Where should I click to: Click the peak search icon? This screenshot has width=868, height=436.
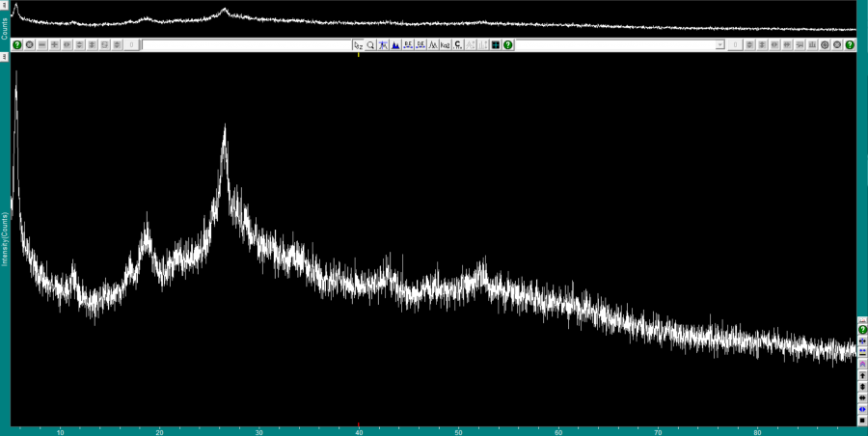(383, 45)
